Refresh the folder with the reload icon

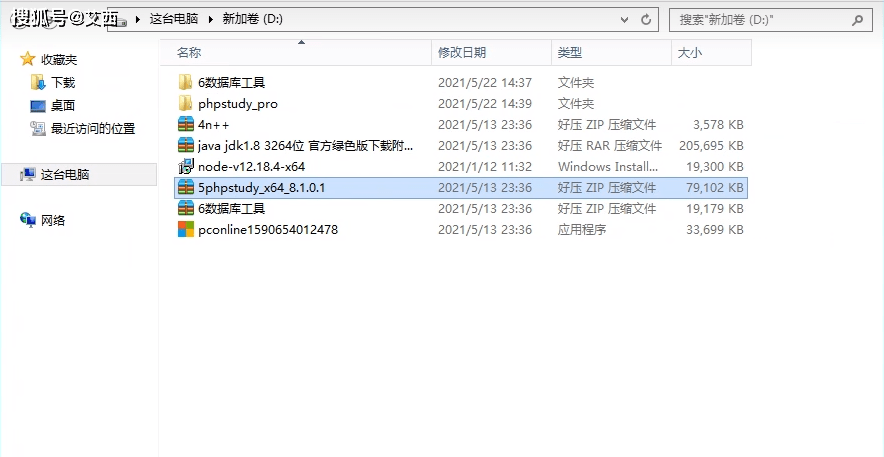[x=646, y=20]
